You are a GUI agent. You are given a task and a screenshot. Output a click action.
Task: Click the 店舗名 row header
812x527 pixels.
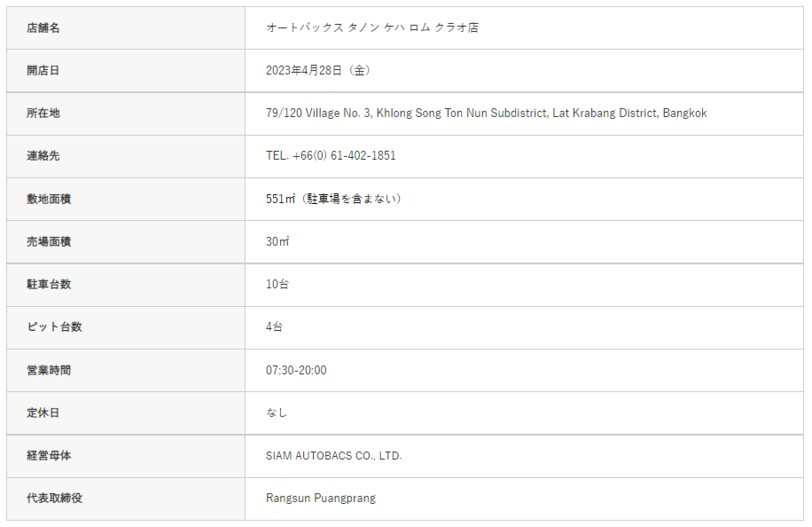point(43,28)
